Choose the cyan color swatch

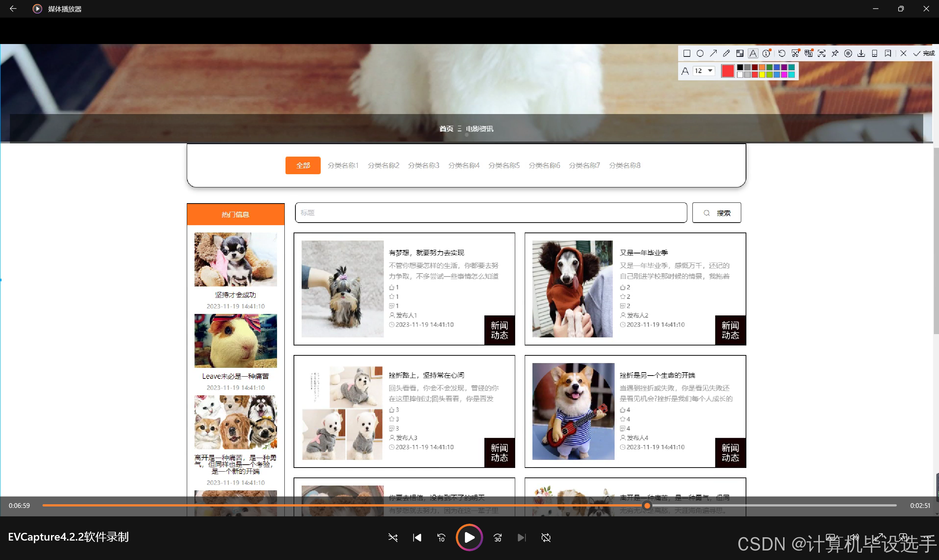[791, 75]
